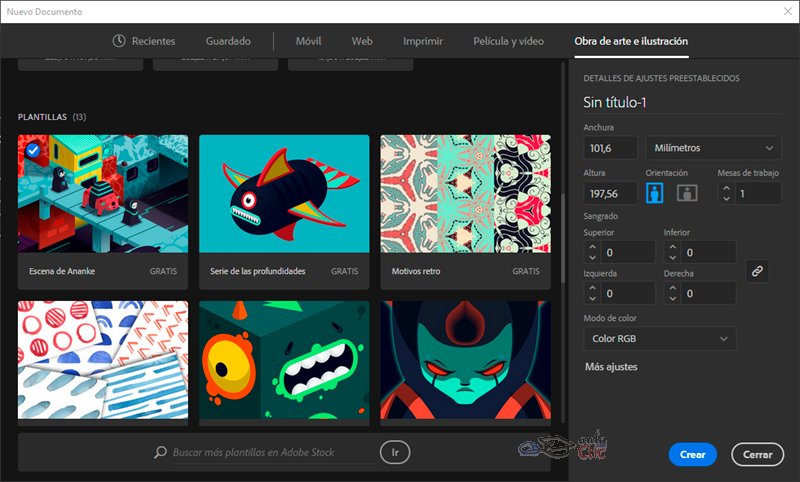
Task: Decrease Derecha bleed value
Action: (672, 298)
